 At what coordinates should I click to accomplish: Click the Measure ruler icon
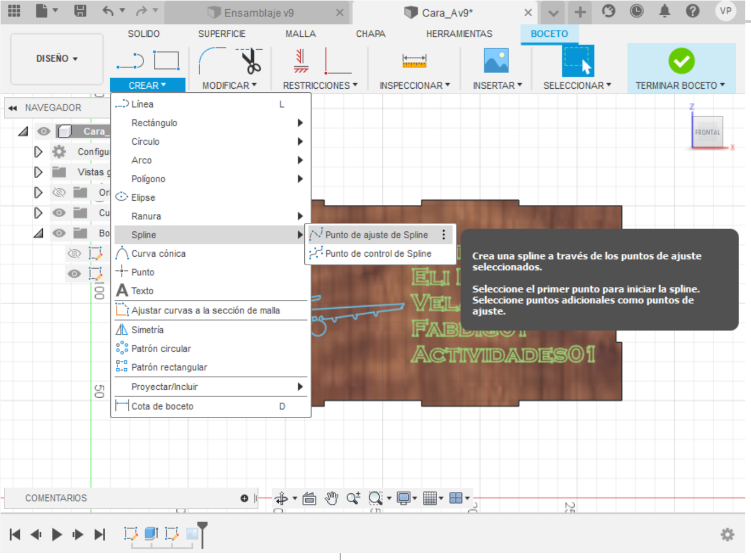[x=415, y=61]
